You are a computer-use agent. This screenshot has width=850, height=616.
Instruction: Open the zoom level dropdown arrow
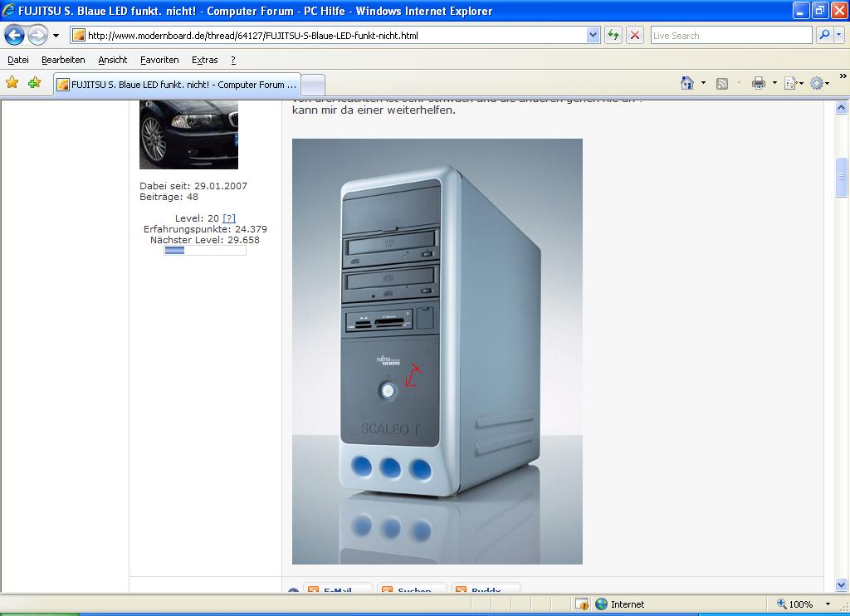click(828, 604)
